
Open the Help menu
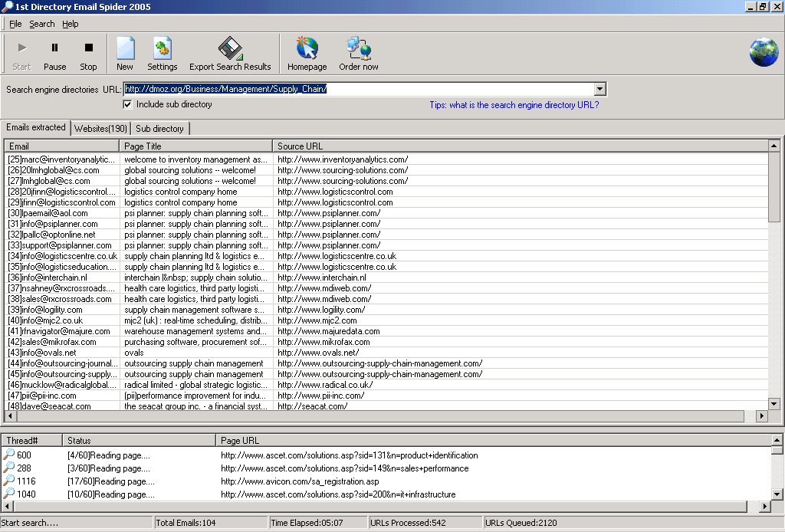point(70,24)
